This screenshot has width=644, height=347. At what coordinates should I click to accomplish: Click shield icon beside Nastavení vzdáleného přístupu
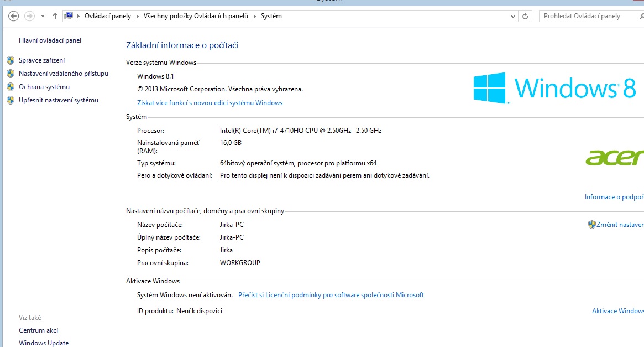pos(11,74)
